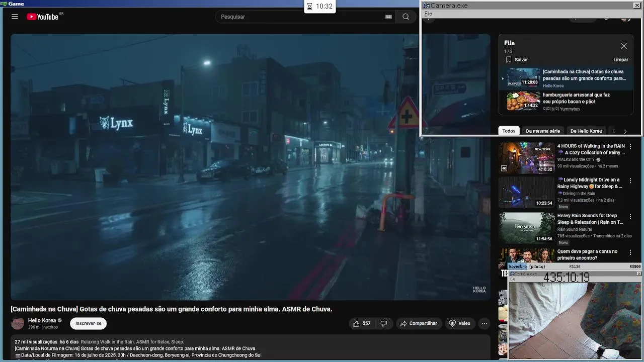Open the Lonely Midnight Drive thumbnail
This screenshot has width=644, height=362.
526,192
